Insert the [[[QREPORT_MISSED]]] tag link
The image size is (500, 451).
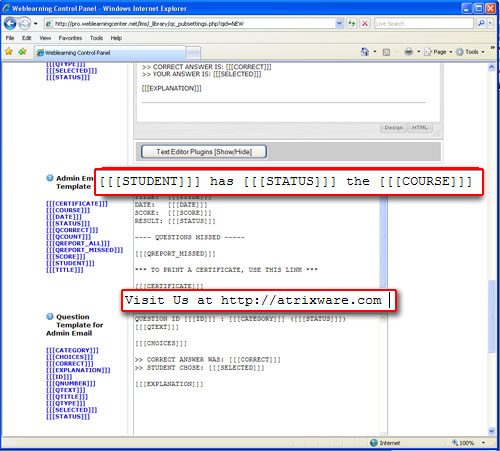click(85, 250)
